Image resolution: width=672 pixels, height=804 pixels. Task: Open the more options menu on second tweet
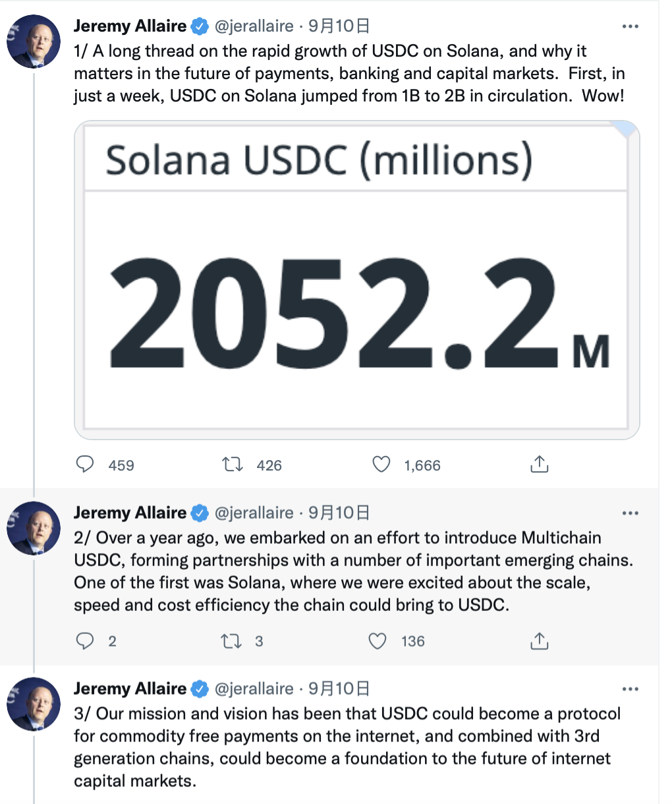[630, 513]
